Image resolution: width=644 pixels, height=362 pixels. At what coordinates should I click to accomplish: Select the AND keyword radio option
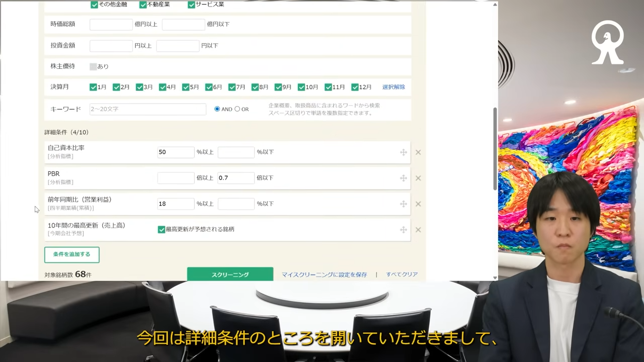point(217,109)
